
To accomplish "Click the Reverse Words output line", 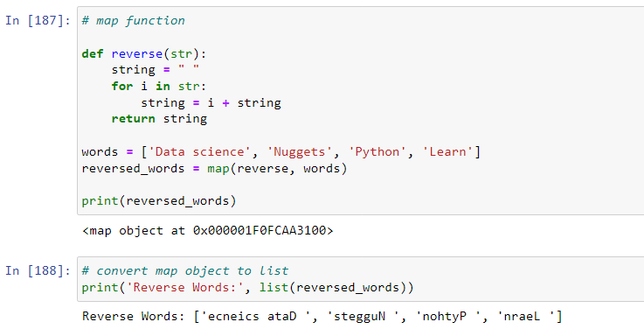I will [x=322, y=316].
